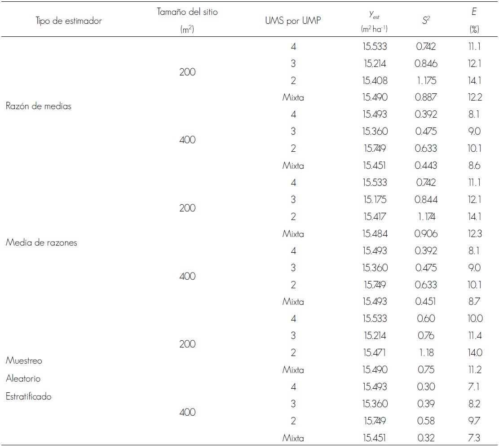Select the 15.417 estimate value
The image size is (499, 448).
click(375, 217)
